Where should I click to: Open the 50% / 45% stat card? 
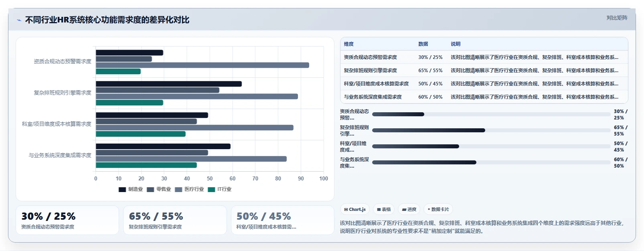coord(282,220)
